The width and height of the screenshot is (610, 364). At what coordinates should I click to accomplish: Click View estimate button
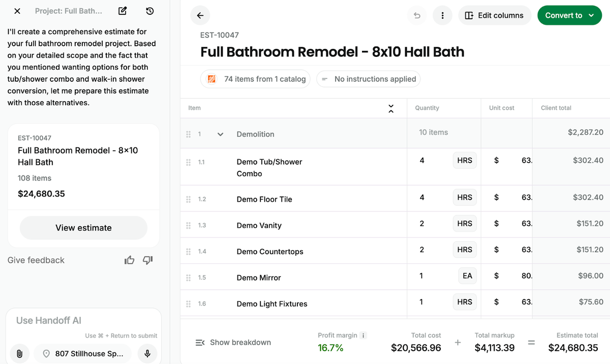(x=83, y=228)
